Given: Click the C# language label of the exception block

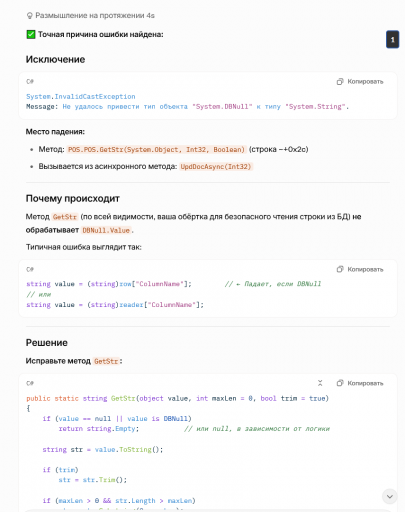Looking at the screenshot, I should click(30, 82).
